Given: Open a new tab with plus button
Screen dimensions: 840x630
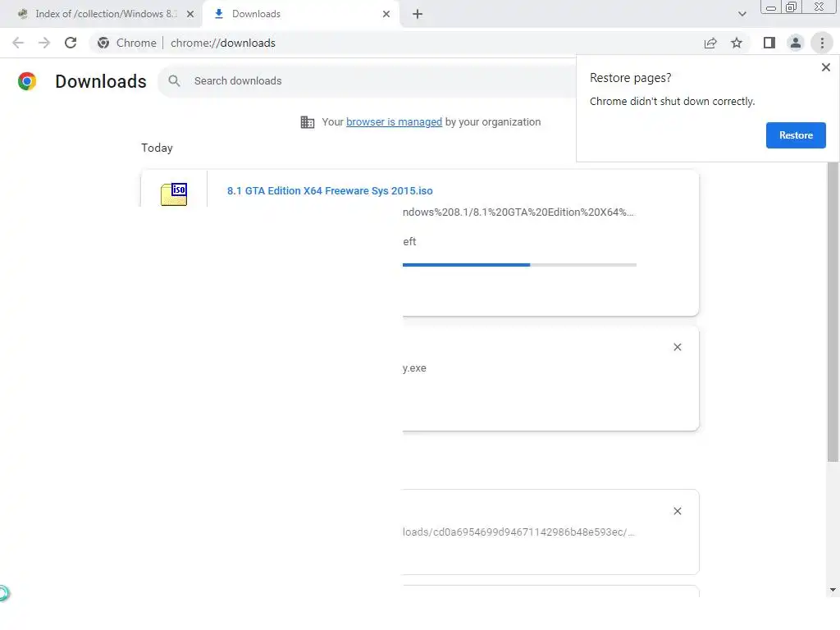Looking at the screenshot, I should [418, 14].
